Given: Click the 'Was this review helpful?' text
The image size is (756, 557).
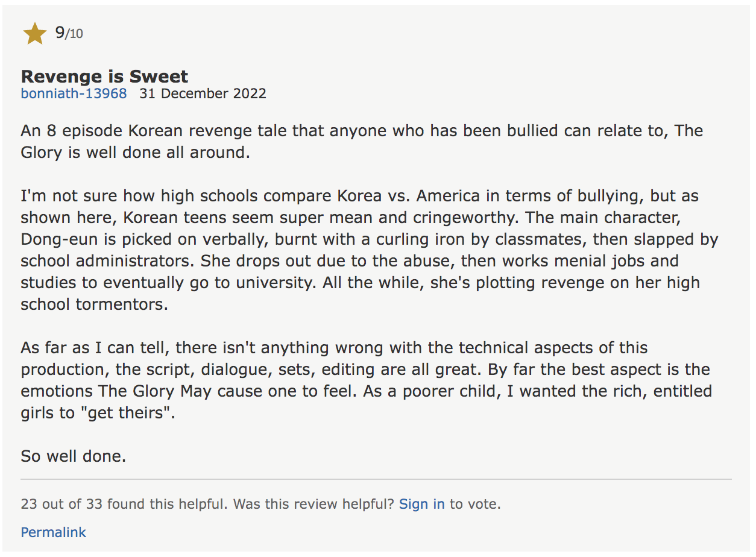Looking at the screenshot, I should [x=314, y=504].
